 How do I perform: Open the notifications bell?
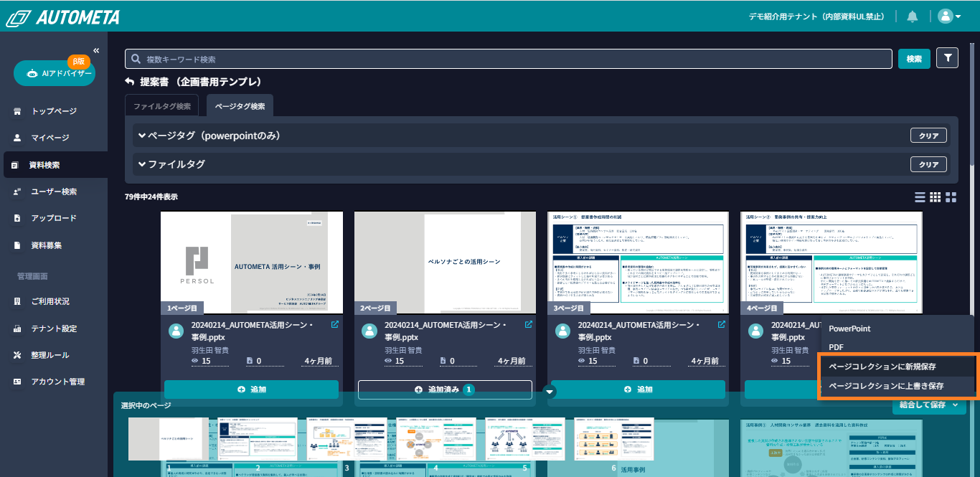point(913,16)
